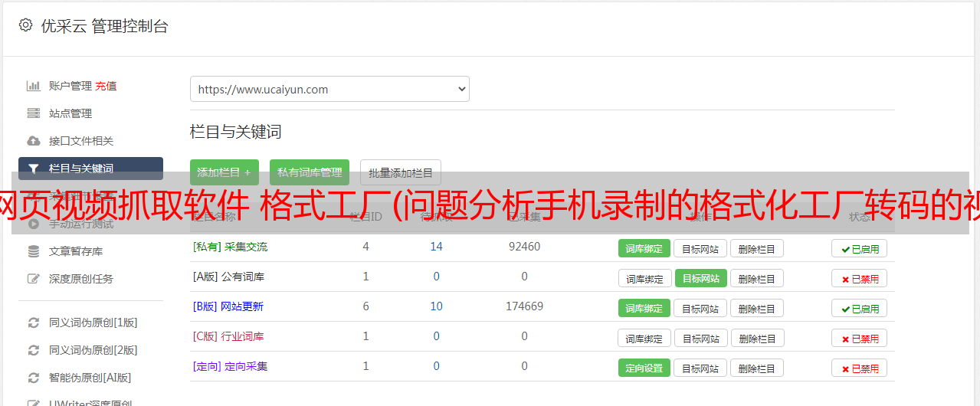Click the edit icon for 深度原创任务

pyautogui.click(x=33, y=279)
